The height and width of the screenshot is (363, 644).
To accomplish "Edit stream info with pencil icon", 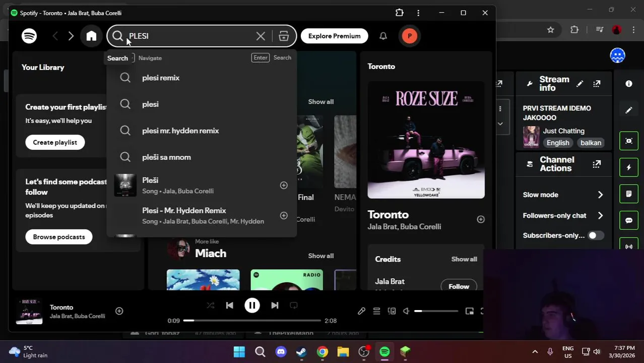I will pos(579,84).
